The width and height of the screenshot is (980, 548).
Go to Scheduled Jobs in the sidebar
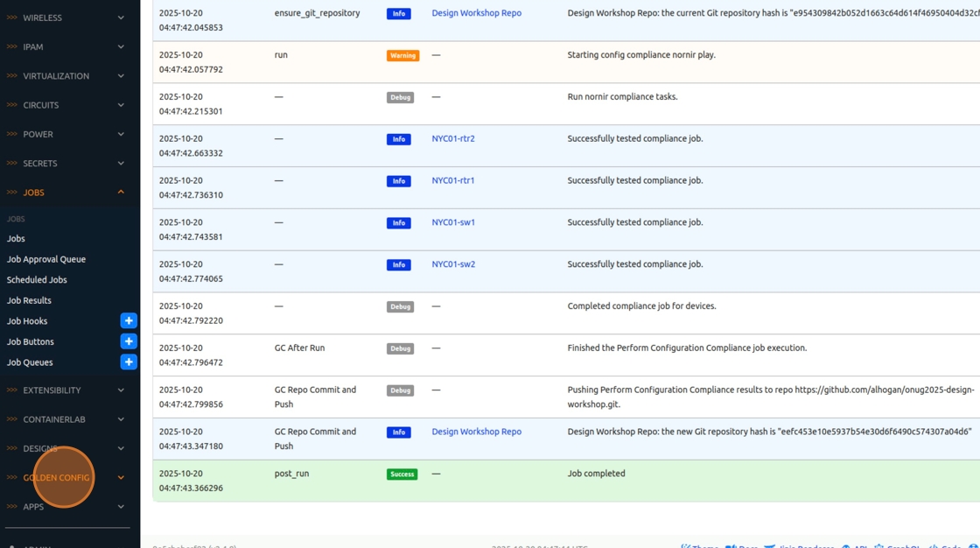[37, 280]
